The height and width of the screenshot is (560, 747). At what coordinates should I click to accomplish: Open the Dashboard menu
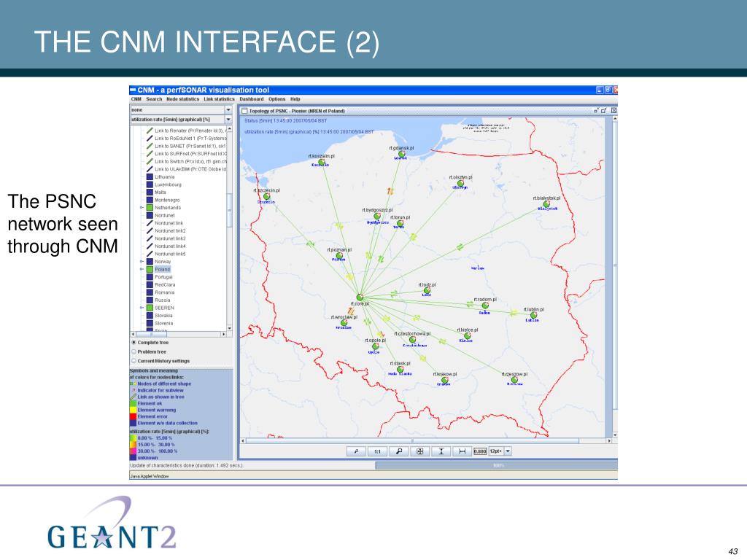251,99
